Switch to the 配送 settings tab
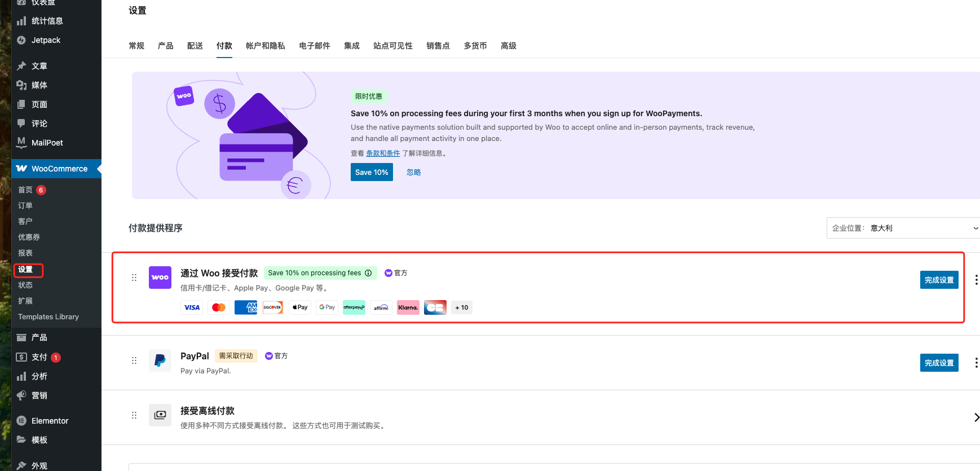Screen dimensions: 980x471 (x=195, y=46)
